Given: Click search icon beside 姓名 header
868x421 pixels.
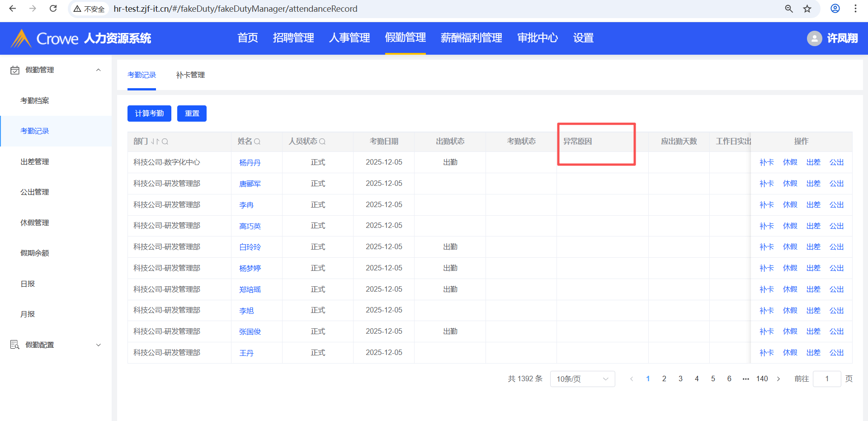Looking at the screenshot, I should point(257,142).
